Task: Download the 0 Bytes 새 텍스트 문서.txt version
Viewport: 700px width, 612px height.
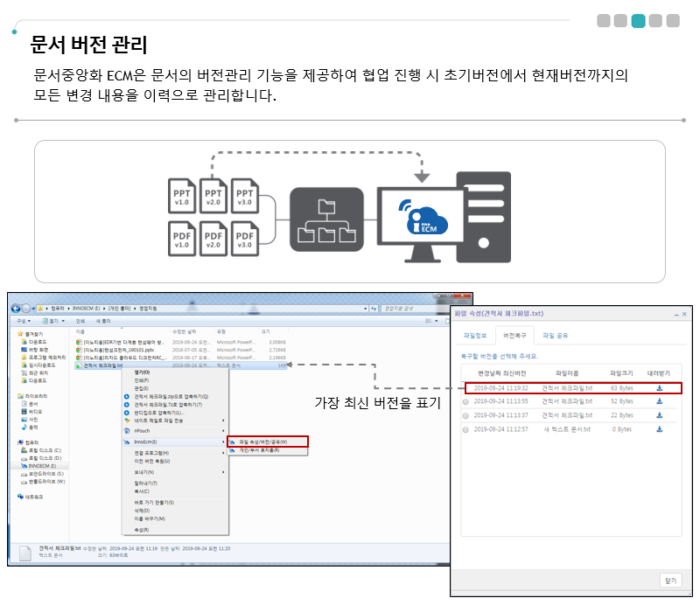Action: point(659,429)
